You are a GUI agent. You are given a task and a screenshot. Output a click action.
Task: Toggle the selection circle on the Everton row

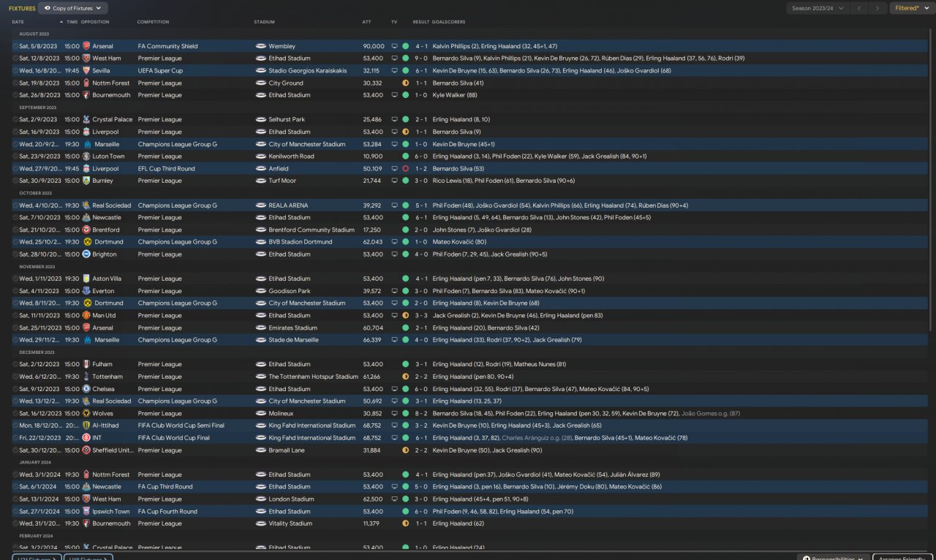pyautogui.click(x=15, y=291)
